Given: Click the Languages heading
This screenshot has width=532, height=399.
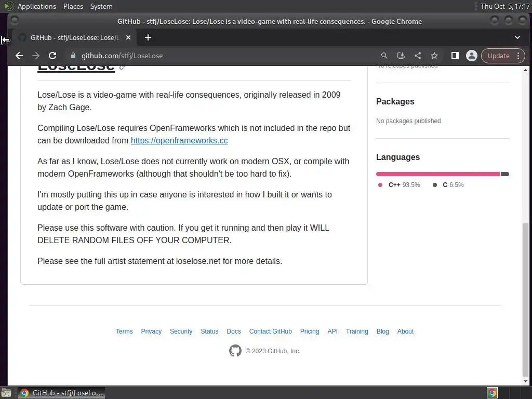Looking at the screenshot, I should click(398, 157).
